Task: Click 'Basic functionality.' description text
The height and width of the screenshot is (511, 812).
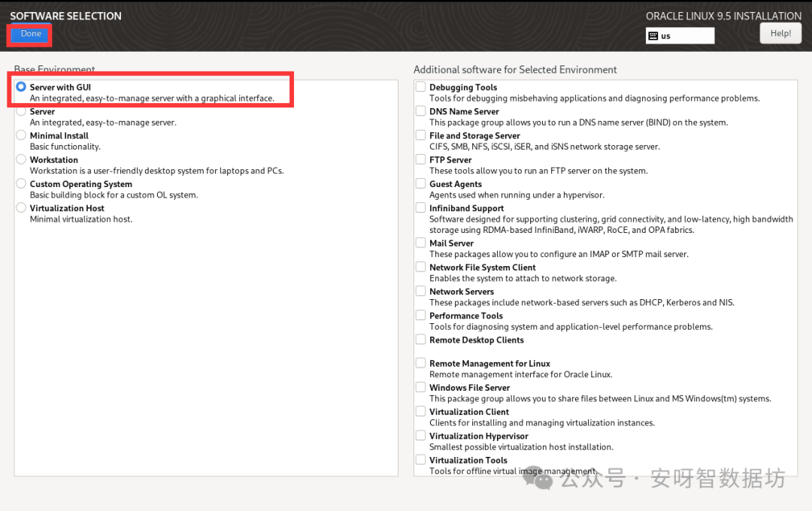Action: (x=65, y=147)
